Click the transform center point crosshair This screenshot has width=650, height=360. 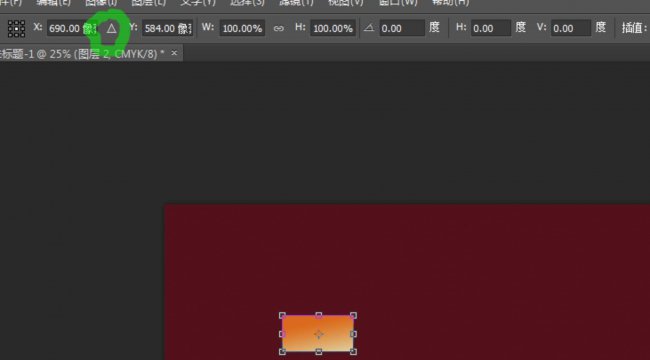pyautogui.click(x=318, y=334)
